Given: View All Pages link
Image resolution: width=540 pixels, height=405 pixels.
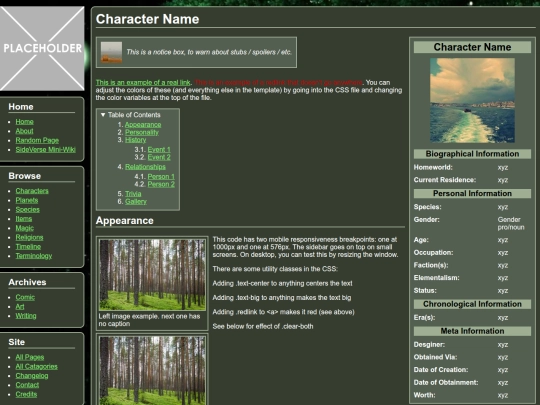Looking at the screenshot, I should (x=30, y=357).
